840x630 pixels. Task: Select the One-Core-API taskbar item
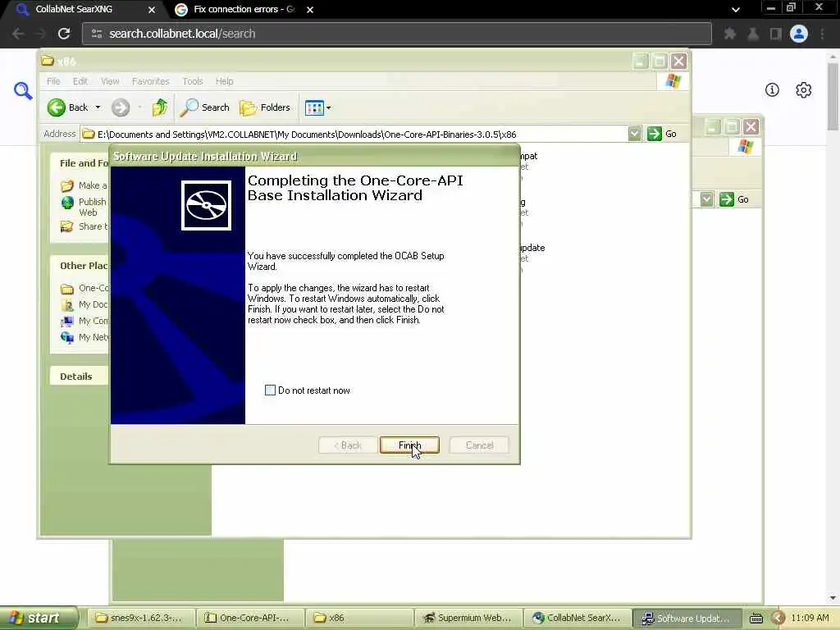pos(250,618)
